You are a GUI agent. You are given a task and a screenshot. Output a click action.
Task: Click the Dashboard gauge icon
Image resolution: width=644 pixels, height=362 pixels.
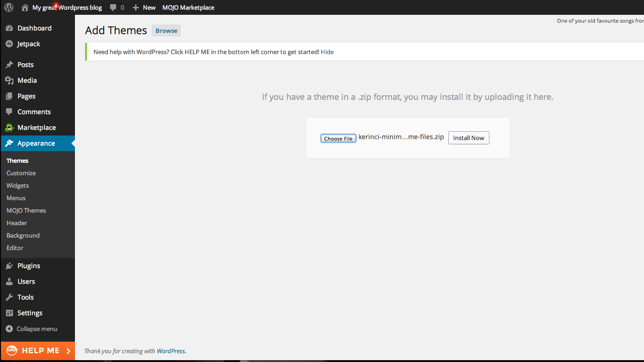click(9, 28)
